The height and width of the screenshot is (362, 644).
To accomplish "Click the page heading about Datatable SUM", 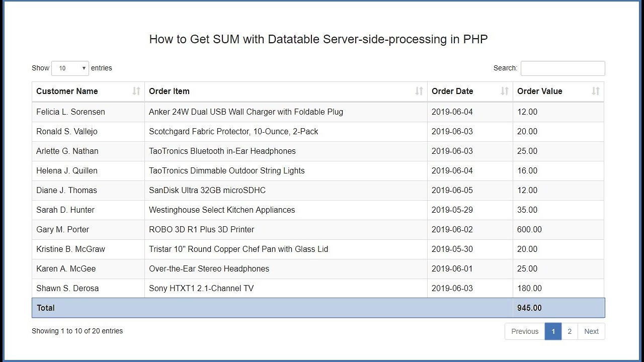I will (x=318, y=39).
